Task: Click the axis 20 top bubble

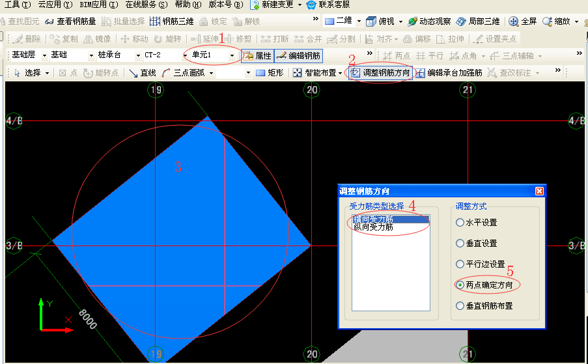Action: click(312, 90)
